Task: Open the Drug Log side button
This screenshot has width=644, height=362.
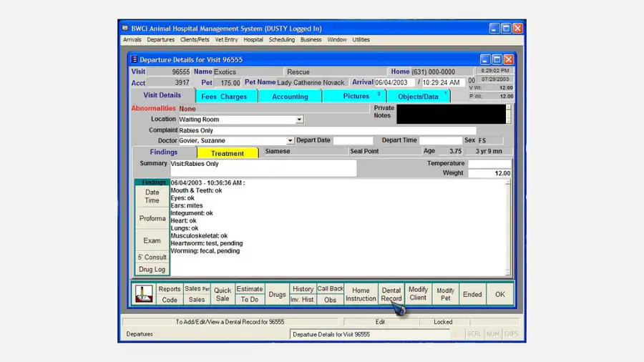Action: [152, 269]
